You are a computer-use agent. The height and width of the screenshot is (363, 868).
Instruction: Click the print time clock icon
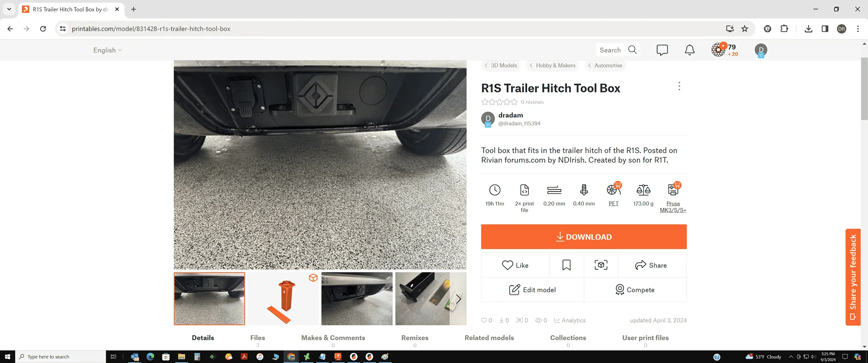[495, 190]
